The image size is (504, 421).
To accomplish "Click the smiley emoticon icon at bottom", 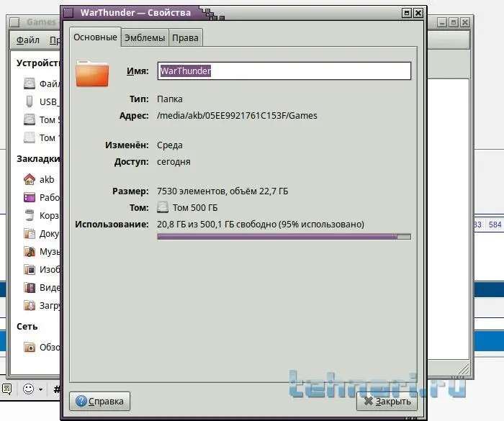I will coord(28,389).
